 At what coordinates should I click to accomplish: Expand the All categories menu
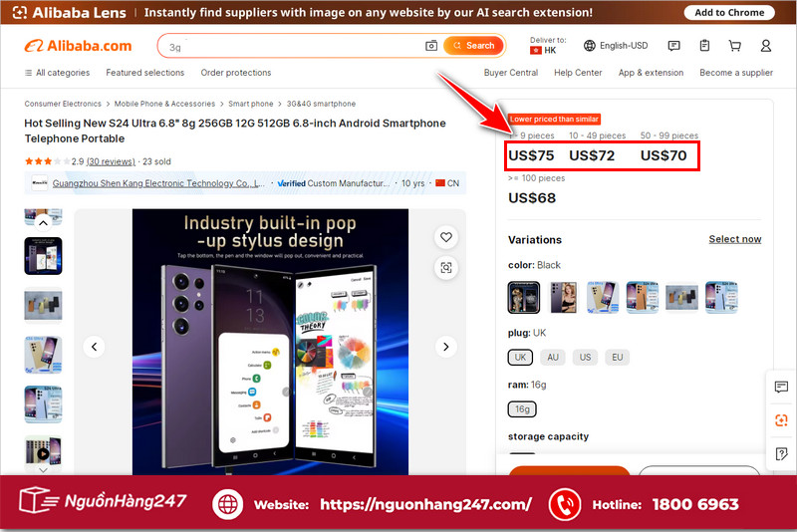(57, 73)
